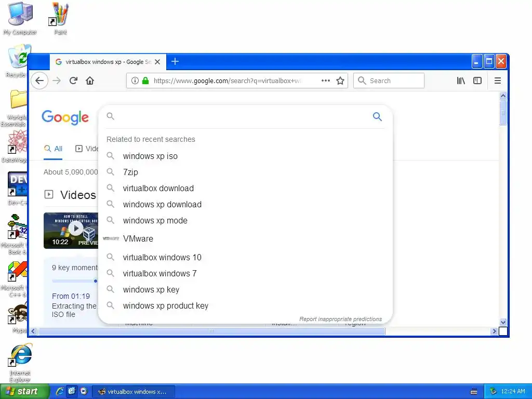The width and height of the screenshot is (532, 399).
Task: Select suggestion 'windows xp iso'
Action: (245, 156)
